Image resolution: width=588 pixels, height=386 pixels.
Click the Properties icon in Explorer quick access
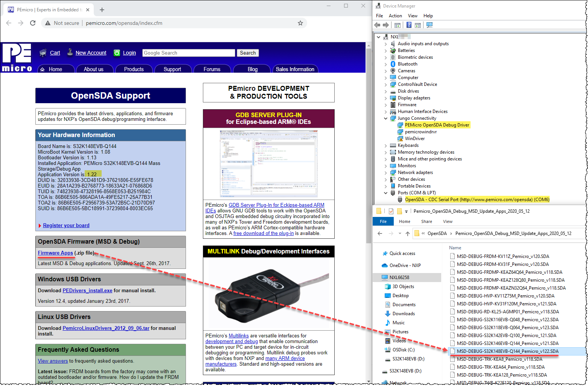click(x=391, y=211)
